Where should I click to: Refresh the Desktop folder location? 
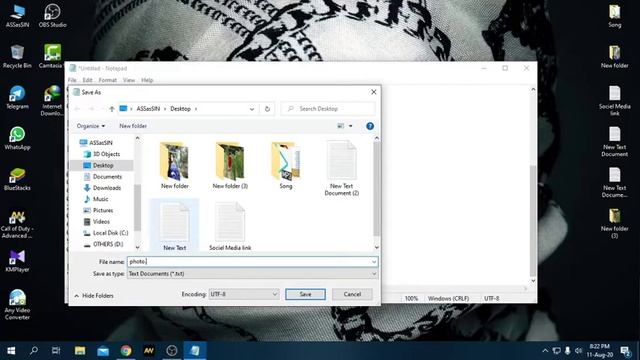[267, 109]
